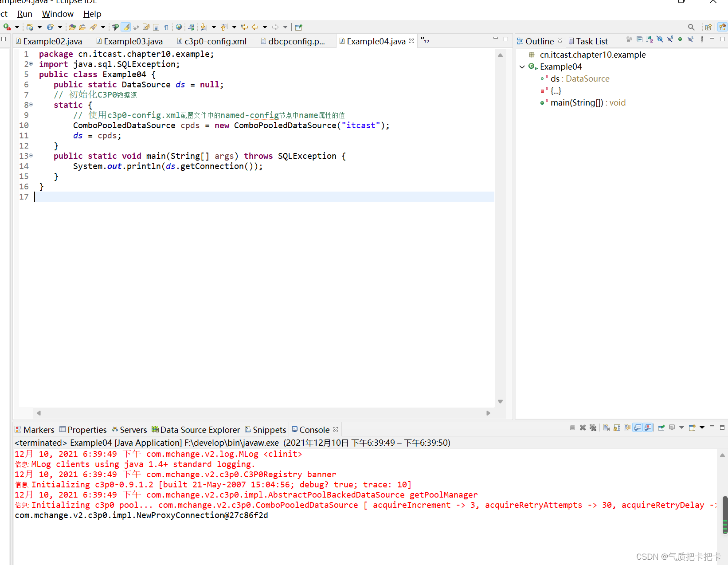Viewport: 728px width, 565px height.
Task: Click Pin Console icon
Action: click(x=661, y=428)
